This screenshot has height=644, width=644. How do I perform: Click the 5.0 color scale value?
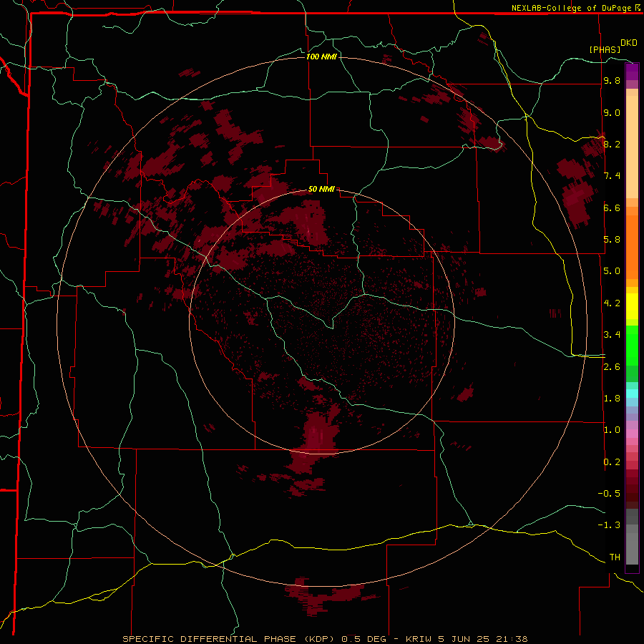click(612, 271)
